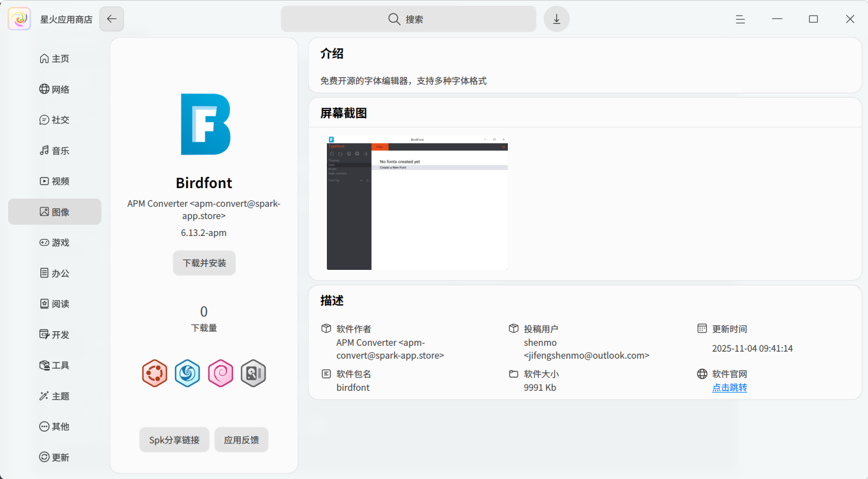The image size is (868, 479).
Task: Click the list icon beside 软件包名
Action: click(x=326, y=374)
